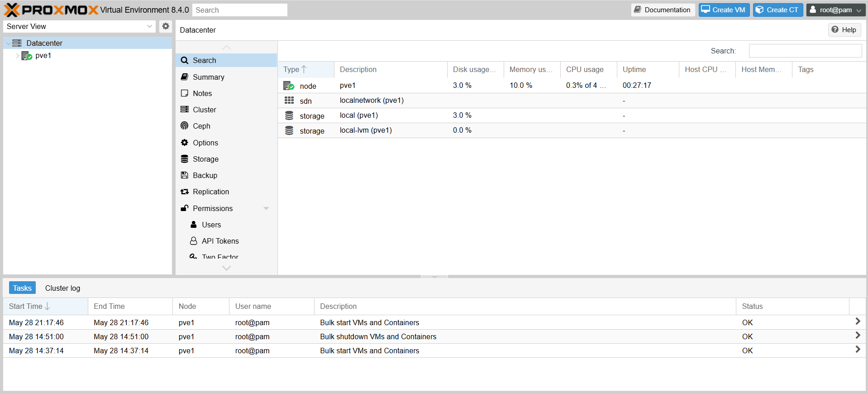The image size is (868, 394).
Task: Click the Summary book icon in menu
Action: click(185, 77)
